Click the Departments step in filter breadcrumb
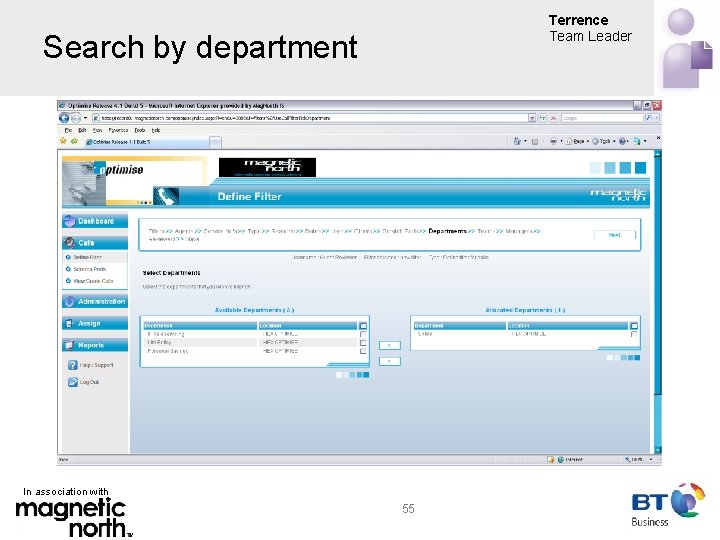Image resolution: width=720 pixels, height=540 pixels. tap(447, 231)
